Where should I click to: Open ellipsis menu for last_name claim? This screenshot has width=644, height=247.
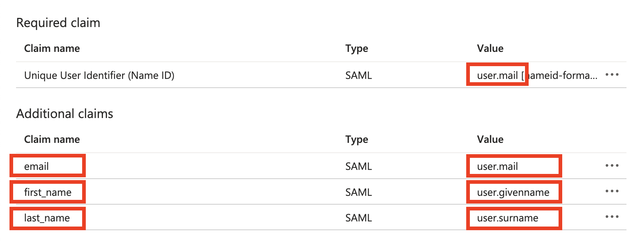click(612, 217)
